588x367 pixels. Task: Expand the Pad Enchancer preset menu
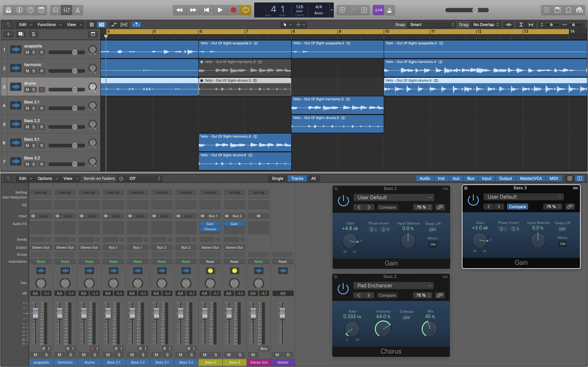point(394,285)
